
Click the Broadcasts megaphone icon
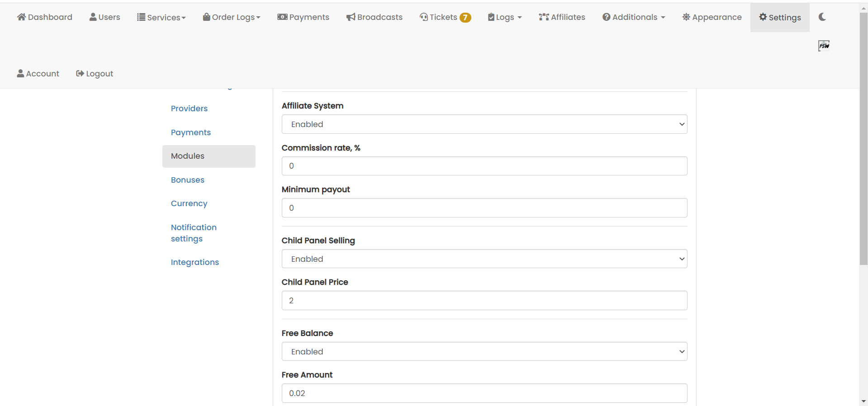(x=351, y=17)
